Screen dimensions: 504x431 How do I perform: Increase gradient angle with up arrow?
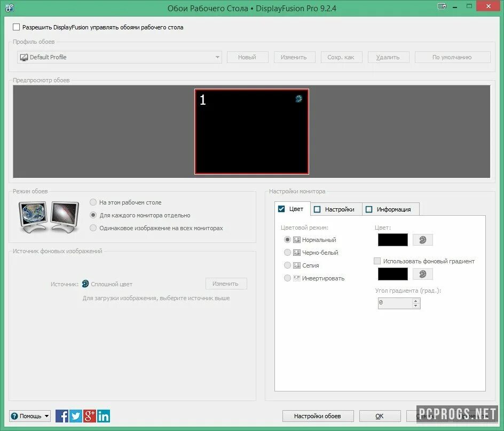click(415, 300)
